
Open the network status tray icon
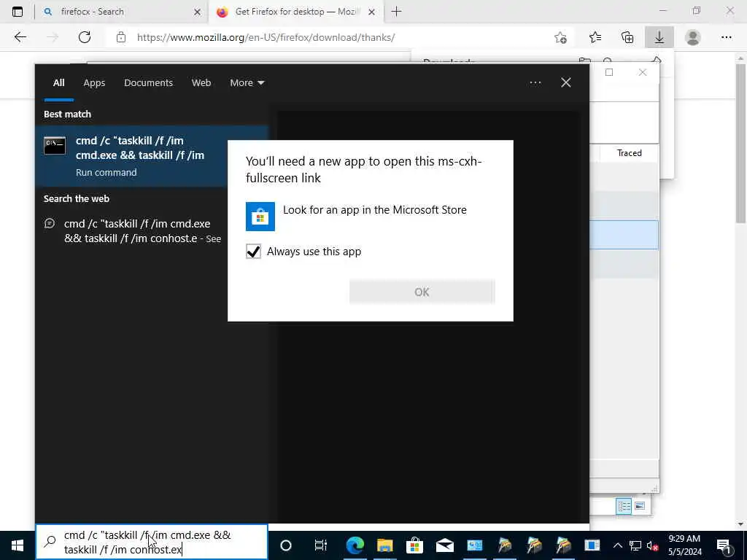click(x=635, y=545)
